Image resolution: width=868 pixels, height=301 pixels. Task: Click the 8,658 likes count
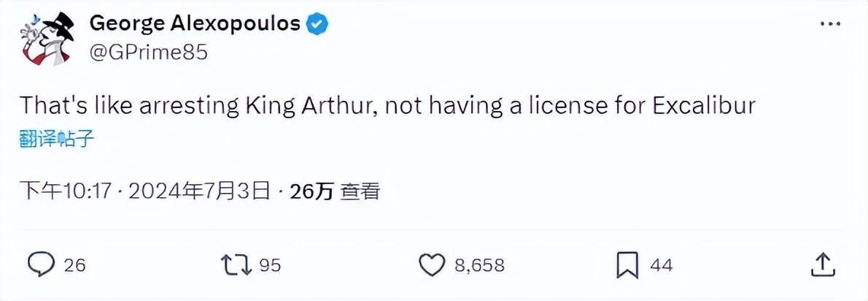click(x=479, y=265)
